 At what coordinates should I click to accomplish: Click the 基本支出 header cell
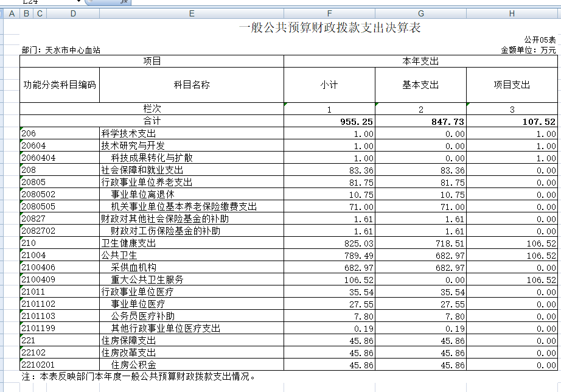click(x=420, y=85)
